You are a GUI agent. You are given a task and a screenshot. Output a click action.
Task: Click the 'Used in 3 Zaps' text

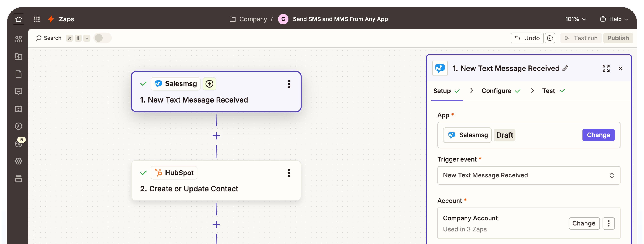465,229
